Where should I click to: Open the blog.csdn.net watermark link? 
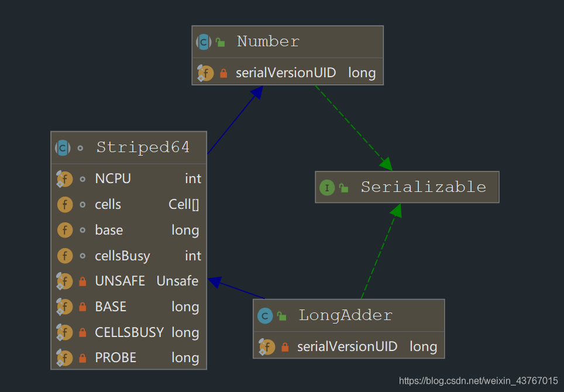point(478,381)
